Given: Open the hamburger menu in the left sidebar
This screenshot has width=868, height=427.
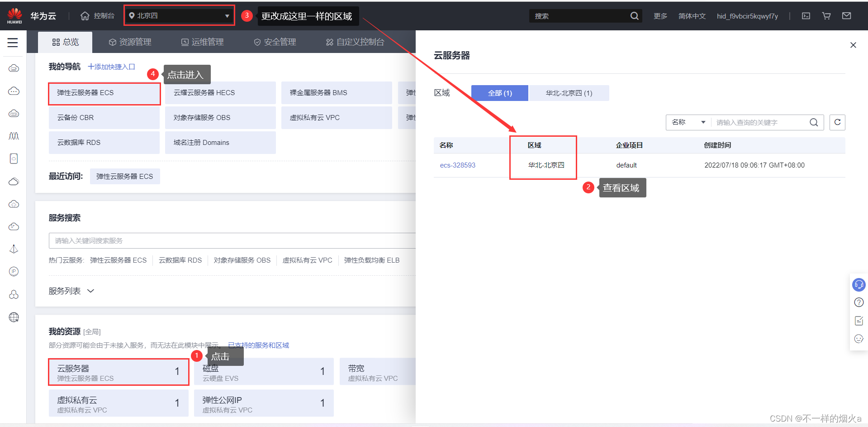Looking at the screenshot, I should [13, 43].
